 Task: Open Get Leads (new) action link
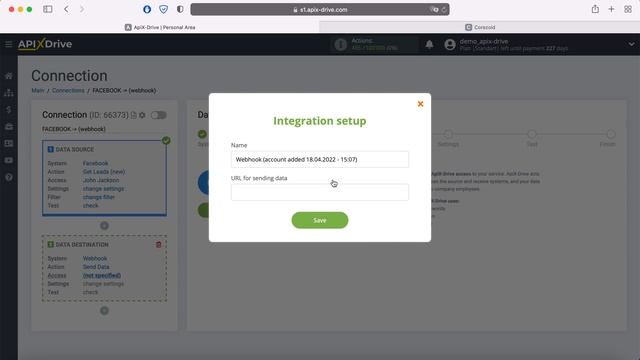point(104,172)
